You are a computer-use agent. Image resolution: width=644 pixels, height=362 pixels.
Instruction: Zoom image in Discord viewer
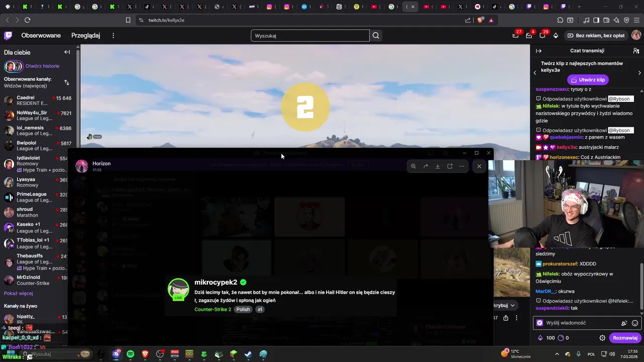tap(413, 166)
